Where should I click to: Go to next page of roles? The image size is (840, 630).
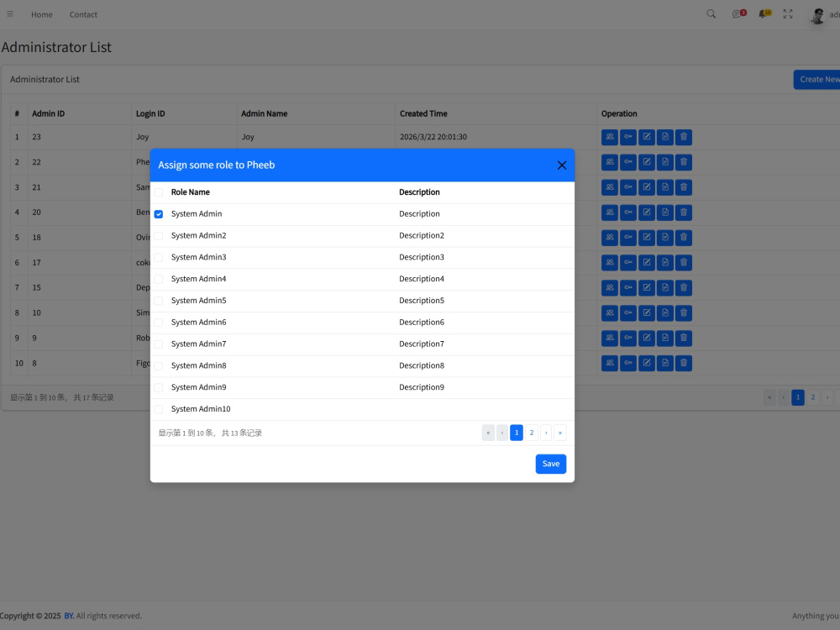point(546,433)
